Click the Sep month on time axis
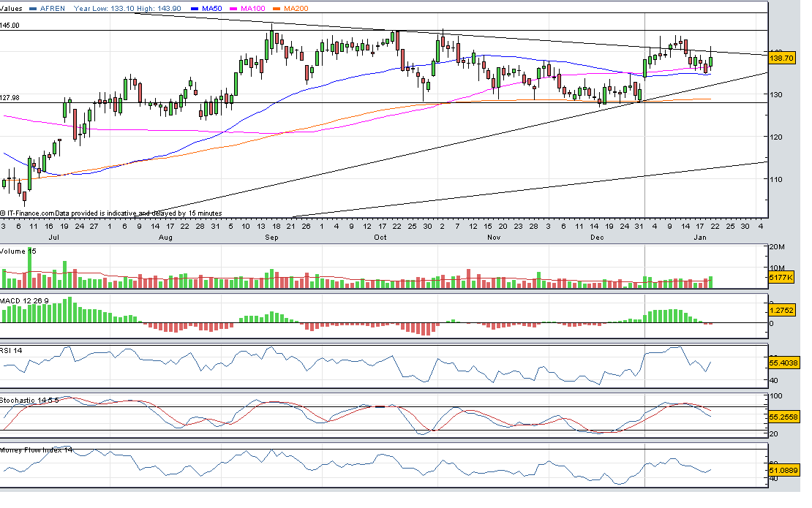This screenshot has width=812, height=508. pyautogui.click(x=271, y=238)
